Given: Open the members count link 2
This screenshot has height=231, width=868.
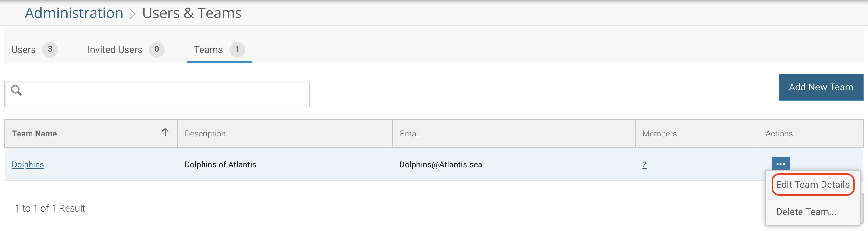Looking at the screenshot, I should [x=644, y=164].
